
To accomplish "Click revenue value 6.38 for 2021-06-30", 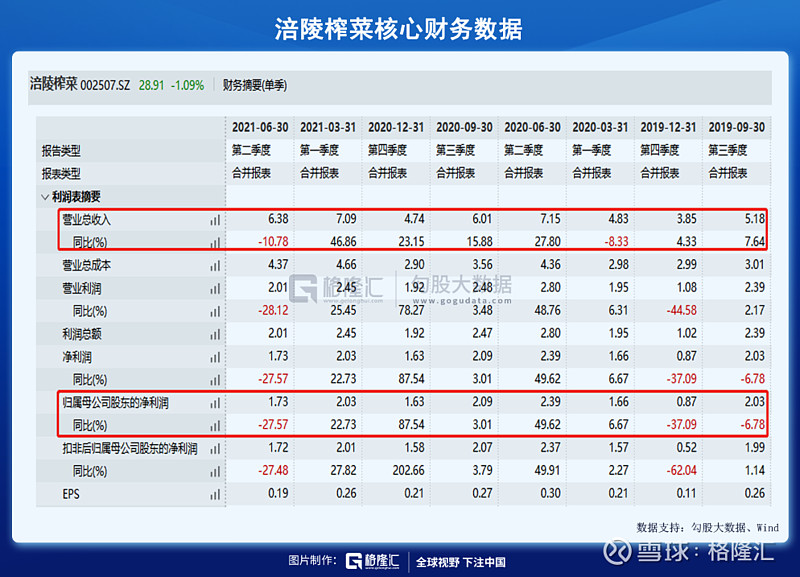I will [x=278, y=219].
